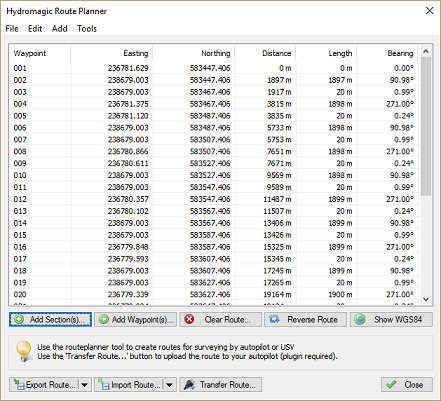Click the scrollbar down arrow

click(x=426, y=299)
